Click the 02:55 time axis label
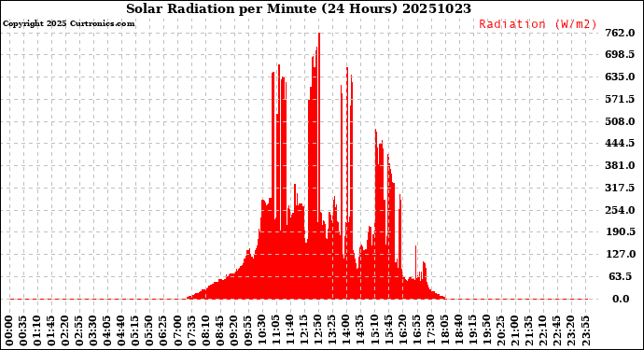644x350 pixels. [x=79, y=331]
